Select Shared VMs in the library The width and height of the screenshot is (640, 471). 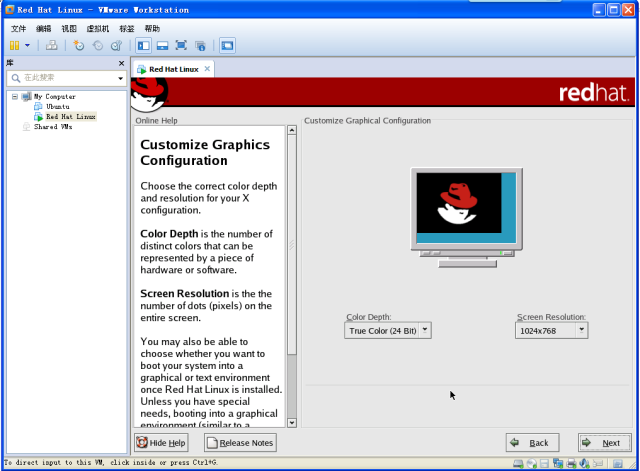point(53,127)
